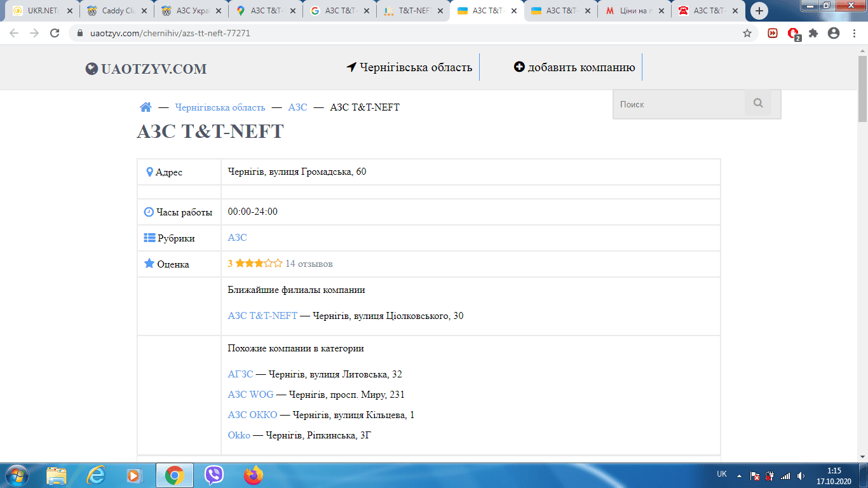Click the search magnifier button
Image resolution: width=868 pixels, height=488 pixels.
[x=757, y=104]
